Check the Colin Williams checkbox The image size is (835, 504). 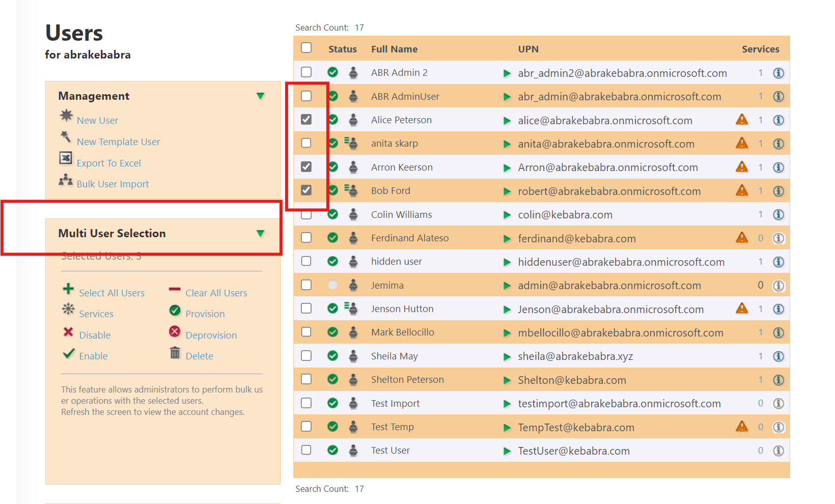[x=306, y=214]
